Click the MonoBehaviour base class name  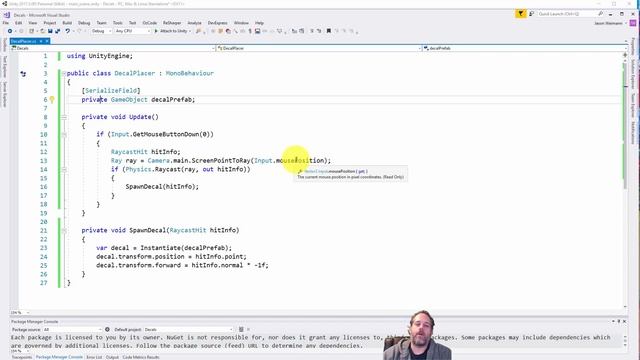coord(190,73)
